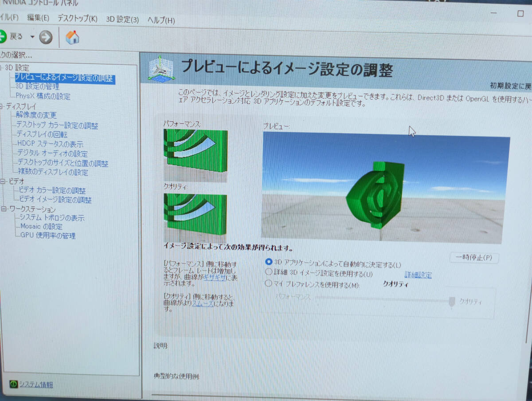Screen dimensions: 532x401
Task: Select 詳細 3D イメージ設定を使用する radio
Action: tap(268, 271)
